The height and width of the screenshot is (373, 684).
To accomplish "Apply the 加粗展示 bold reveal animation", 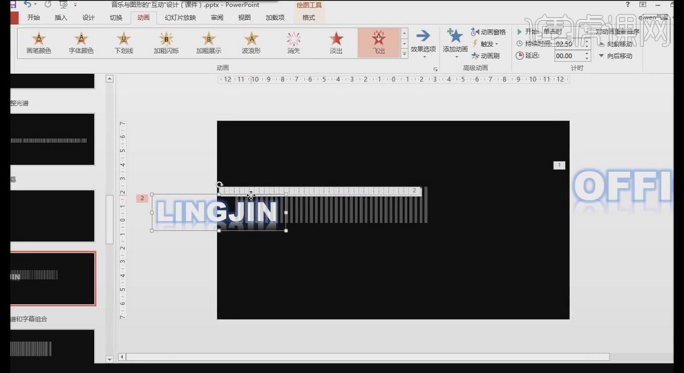I will pyautogui.click(x=209, y=43).
